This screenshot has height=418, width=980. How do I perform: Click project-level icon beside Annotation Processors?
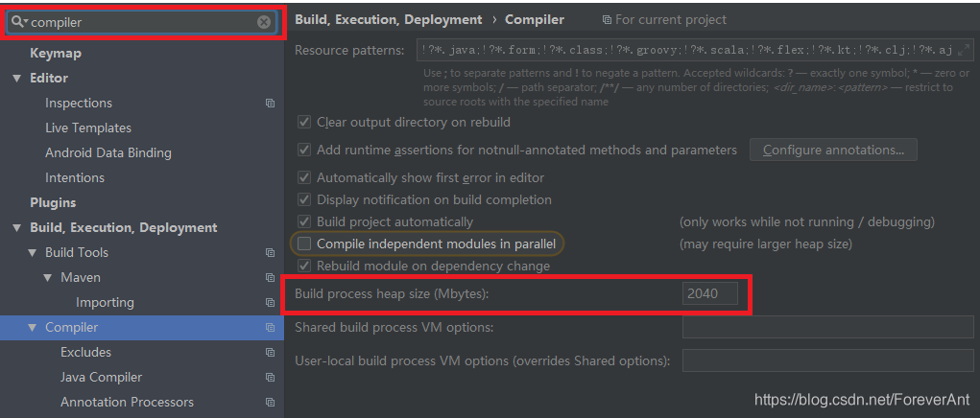pyautogui.click(x=270, y=403)
